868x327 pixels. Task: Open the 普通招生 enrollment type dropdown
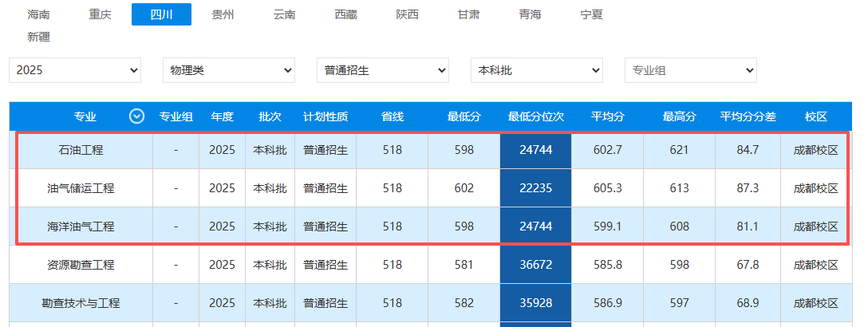383,70
